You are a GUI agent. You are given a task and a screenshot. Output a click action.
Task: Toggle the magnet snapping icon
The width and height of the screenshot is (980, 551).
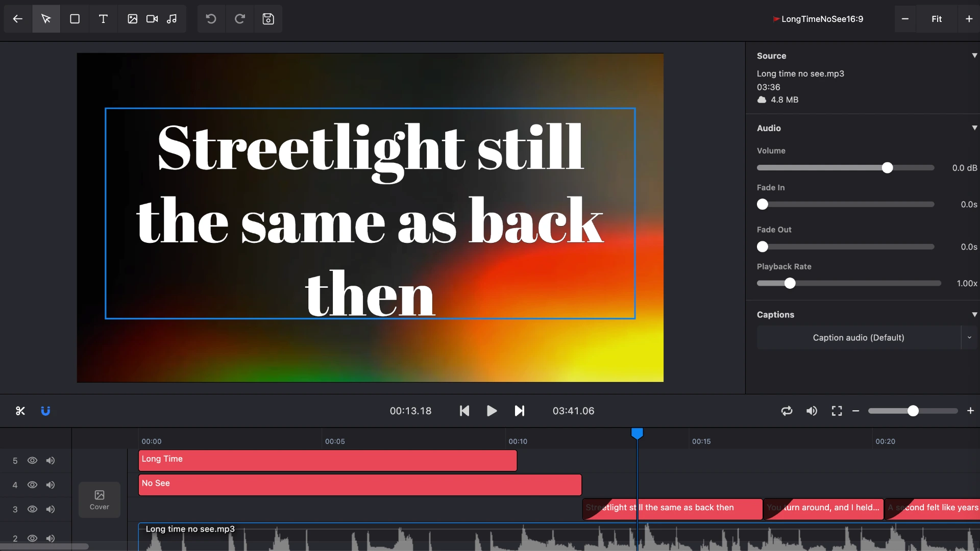pos(45,411)
